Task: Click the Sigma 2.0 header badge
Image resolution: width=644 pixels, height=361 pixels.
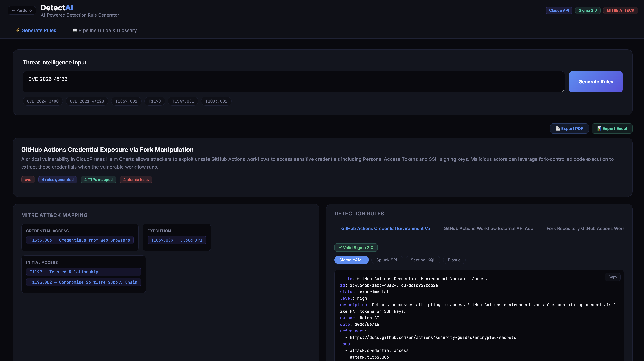Action: pos(588,10)
